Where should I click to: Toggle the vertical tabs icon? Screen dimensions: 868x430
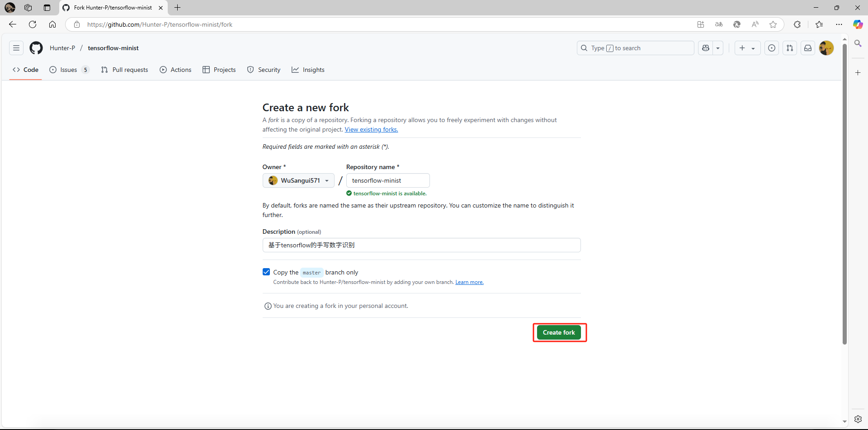(x=47, y=8)
